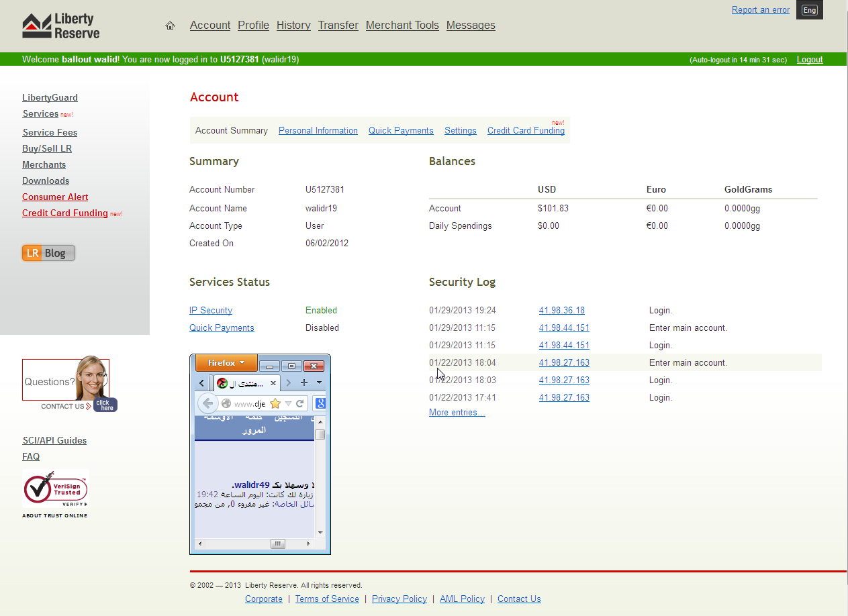Open the list-all-tabs dropdown in Firefox
The image size is (848, 616).
point(319,382)
